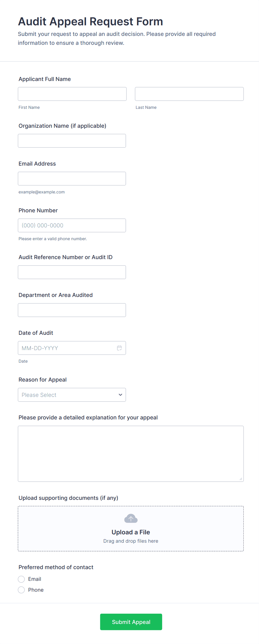Click into the Last Name field

click(189, 94)
